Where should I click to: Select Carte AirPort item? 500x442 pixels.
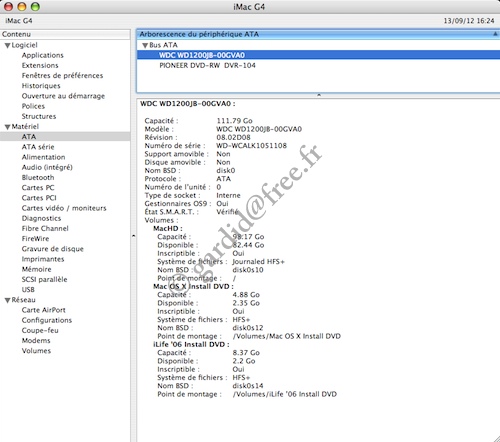click(44, 310)
